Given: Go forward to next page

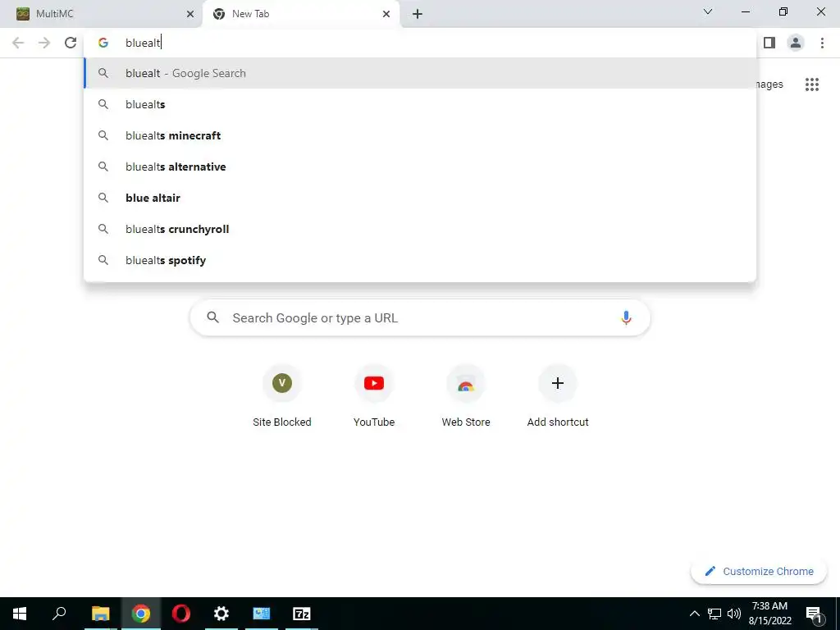Looking at the screenshot, I should click(44, 43).
